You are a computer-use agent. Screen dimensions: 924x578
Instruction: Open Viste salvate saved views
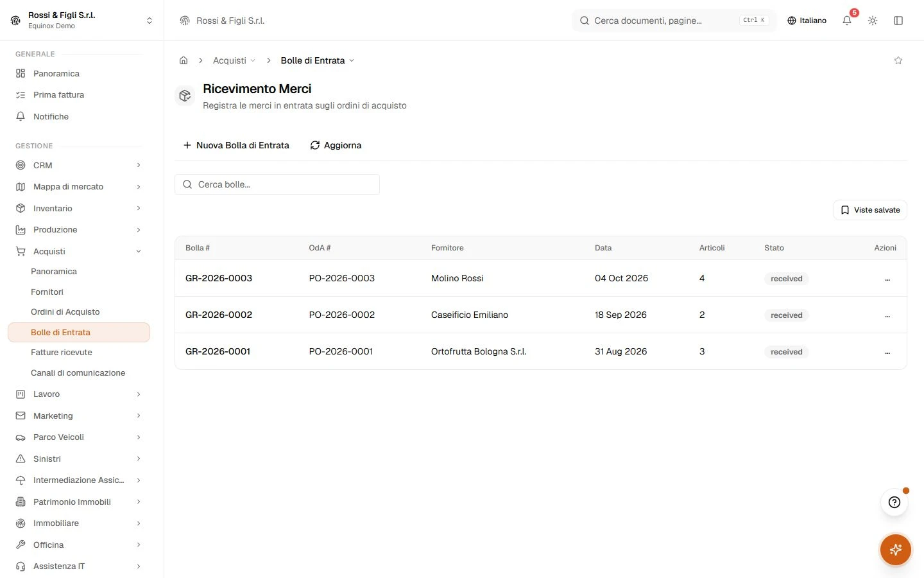click(870, 210)
